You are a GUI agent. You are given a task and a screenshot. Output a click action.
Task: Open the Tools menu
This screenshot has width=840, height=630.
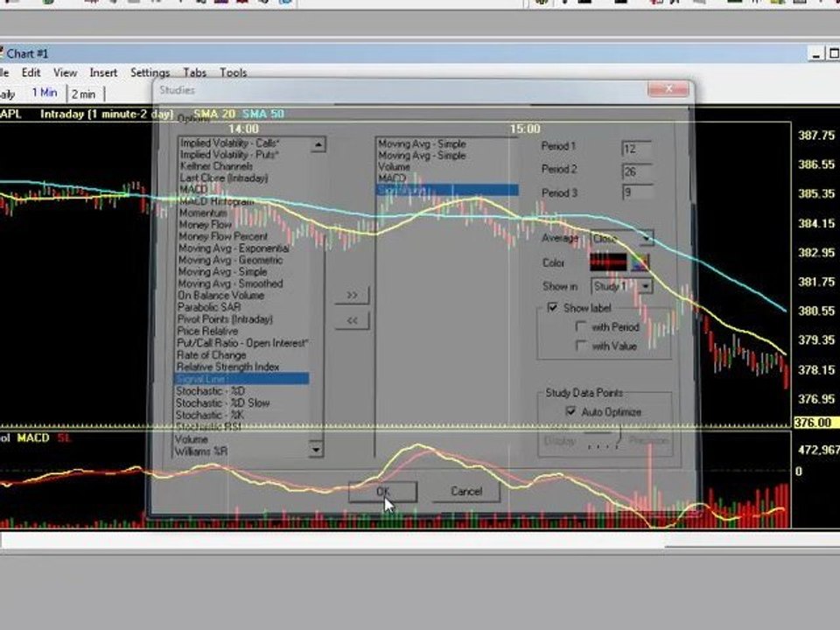tap(233, 73)
